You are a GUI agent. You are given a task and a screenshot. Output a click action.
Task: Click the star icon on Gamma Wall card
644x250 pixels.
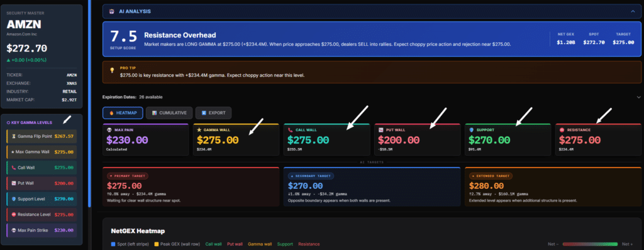tap(199, 130)
